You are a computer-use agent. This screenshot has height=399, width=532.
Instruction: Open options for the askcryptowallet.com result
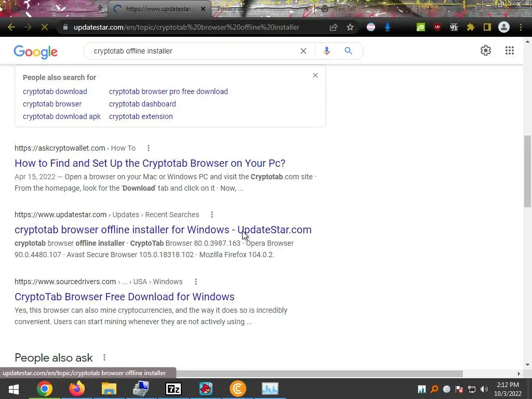pos(148,148)
